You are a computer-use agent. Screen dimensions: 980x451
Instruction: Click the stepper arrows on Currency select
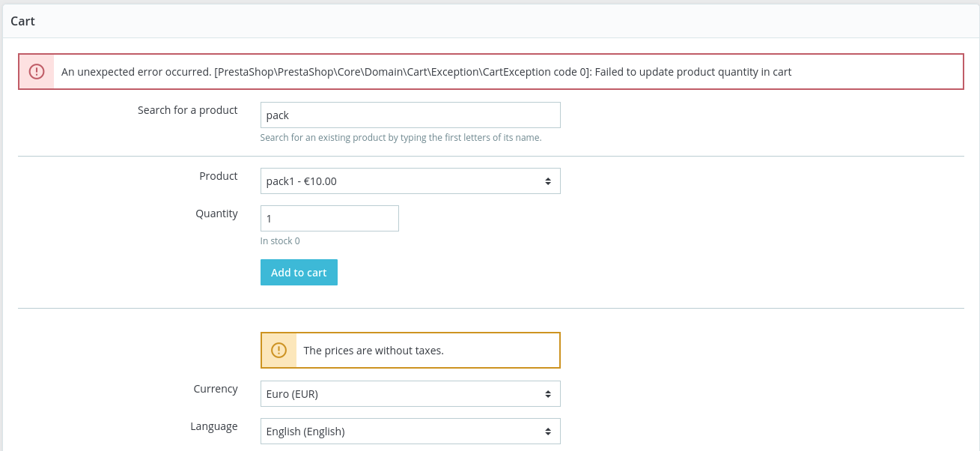[x=550, y=393]
